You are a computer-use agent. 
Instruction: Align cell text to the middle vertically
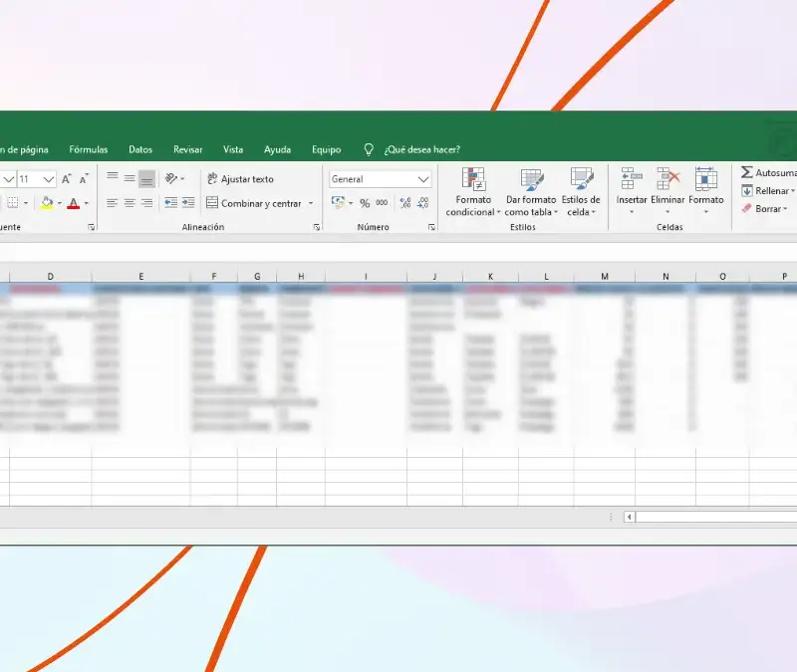pyautogui.click(x=130, y=179)
